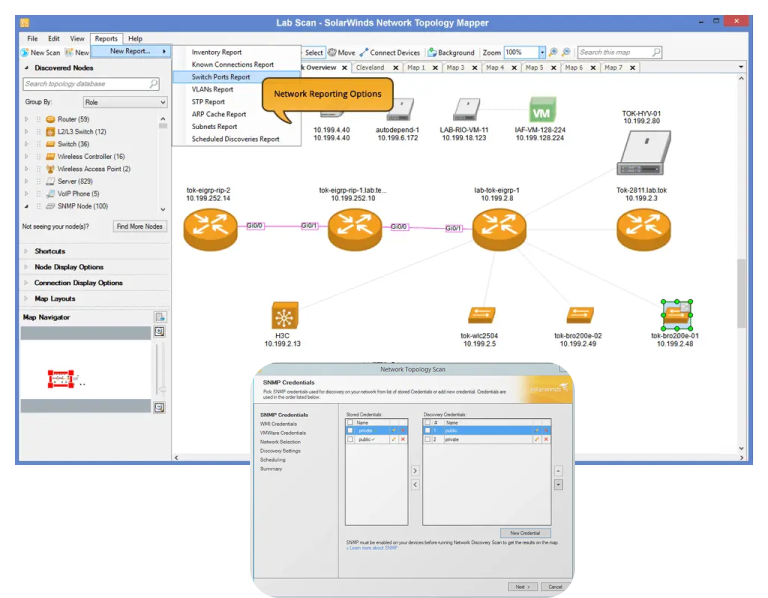
Task: Switch to the Cleveland map tab
Action: coord(370,68)
